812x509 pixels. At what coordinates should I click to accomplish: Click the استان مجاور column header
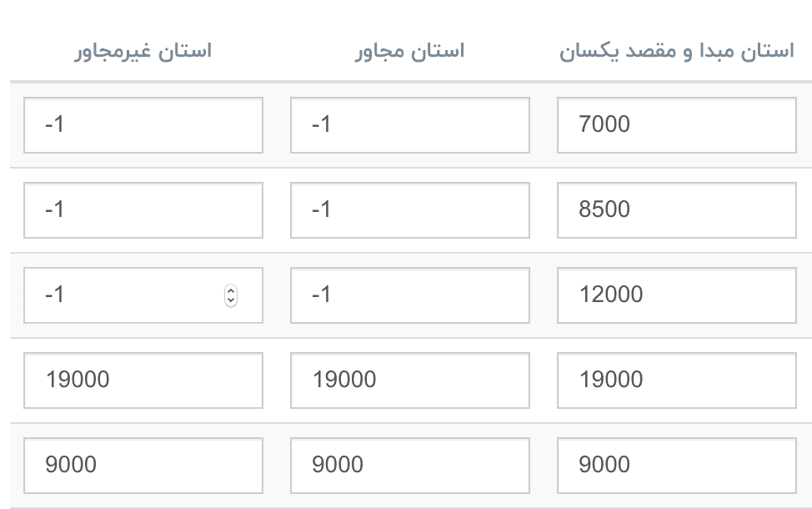(x=409, y=52)
